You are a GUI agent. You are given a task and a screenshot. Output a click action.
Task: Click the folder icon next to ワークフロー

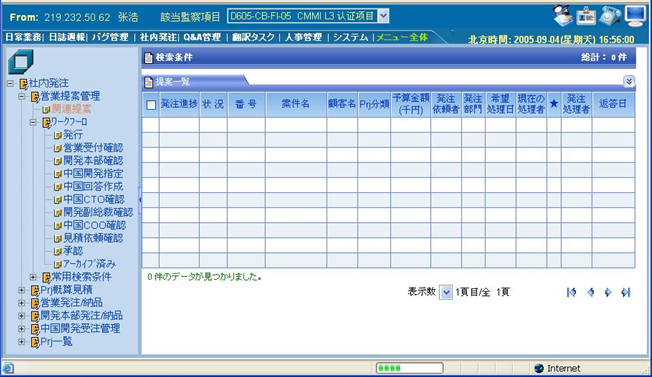tap(46, 123)
